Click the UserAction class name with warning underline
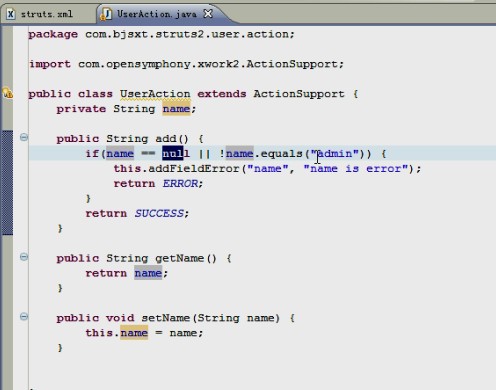The image size is (496, 390). [x=155, y=94]
